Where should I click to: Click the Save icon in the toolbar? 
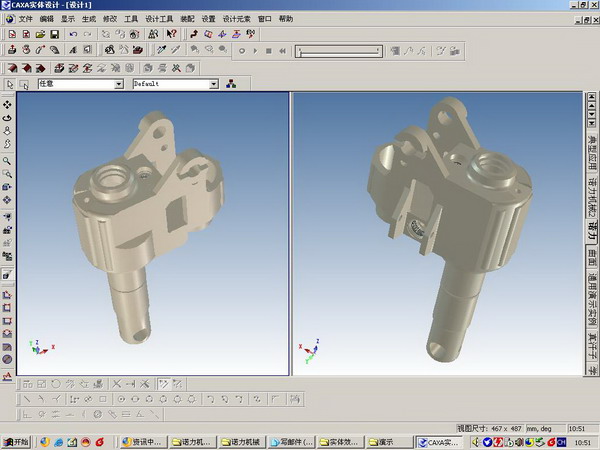pyautogui.click(x=54, y=34)
